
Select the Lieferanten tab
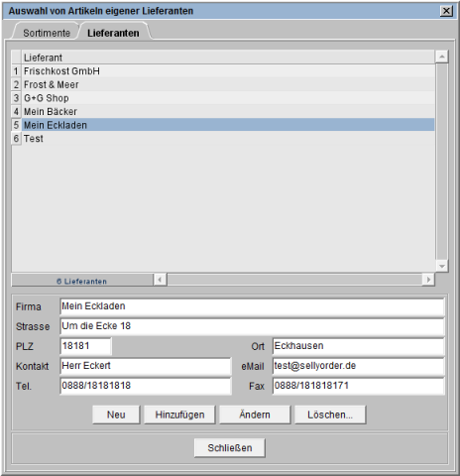pos(113,33)
